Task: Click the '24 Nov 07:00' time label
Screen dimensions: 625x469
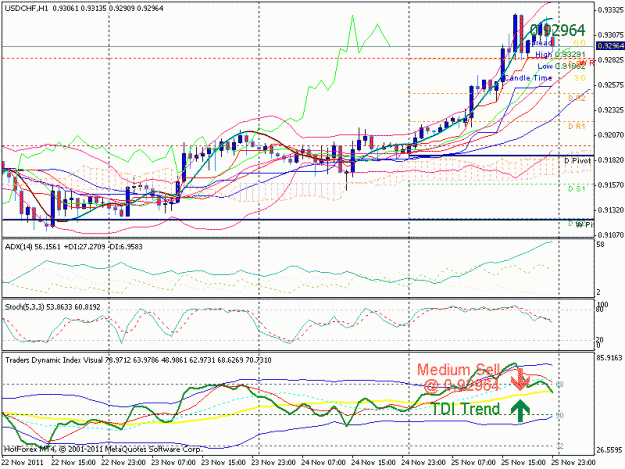Action: point(324,463)
